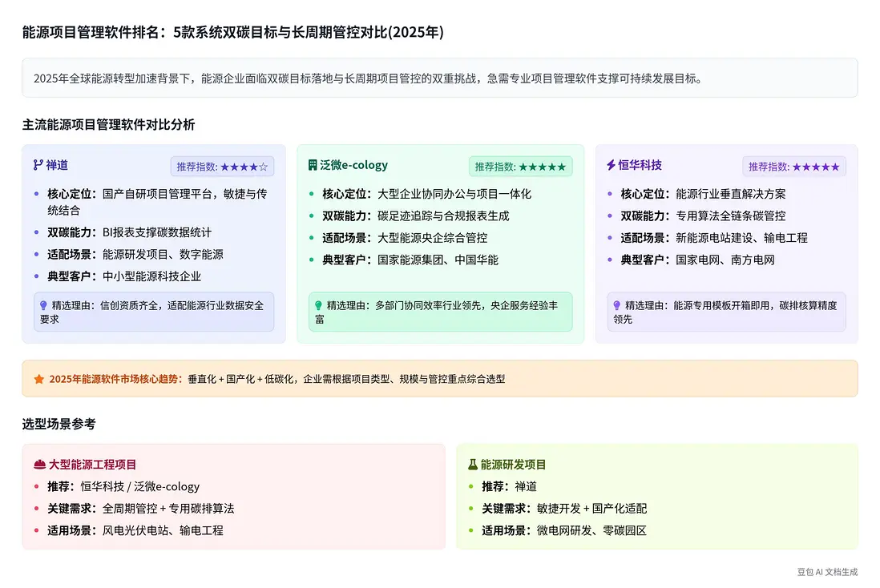Image resolution: width=880 pixels, height=588 pixels.
Task: Click the 大型能源工程项目 heading
Action: coord(93,465)
